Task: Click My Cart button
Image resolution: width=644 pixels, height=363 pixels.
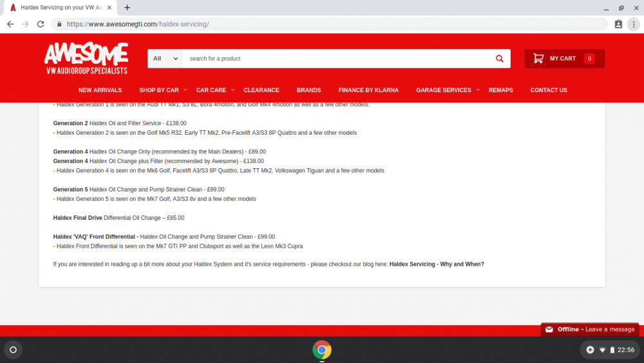Action: point(564,59)
